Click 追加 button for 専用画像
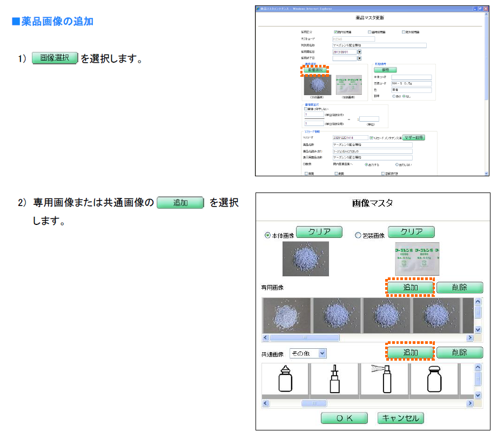This screenshot has width=504, height=438. click(x=411, y=288)
